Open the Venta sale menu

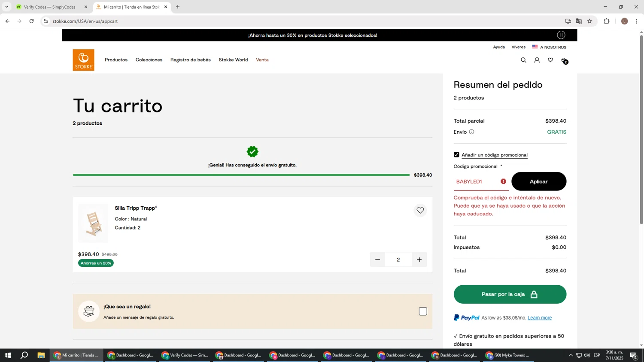(x=262, y=60)
